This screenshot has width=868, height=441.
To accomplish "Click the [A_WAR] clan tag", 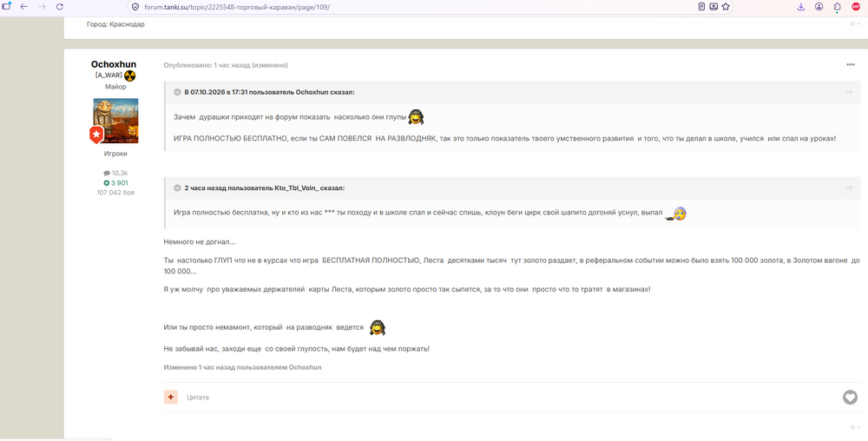I will (108, 76).
